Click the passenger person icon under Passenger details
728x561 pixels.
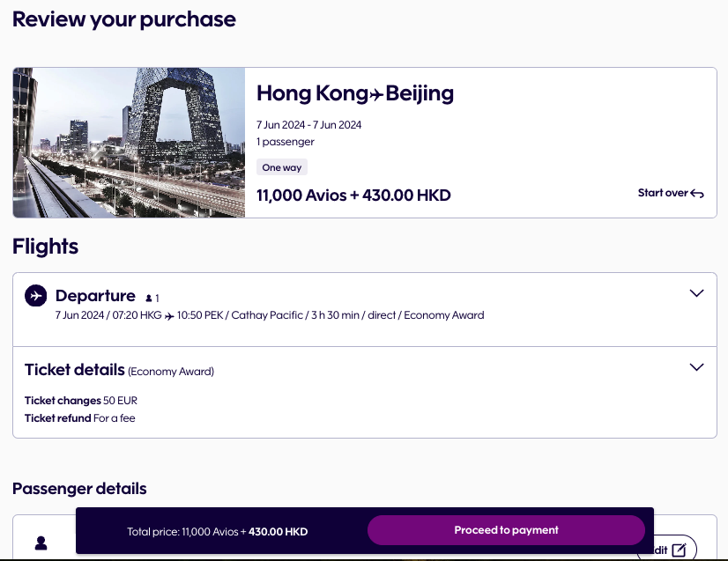(41, 543)
